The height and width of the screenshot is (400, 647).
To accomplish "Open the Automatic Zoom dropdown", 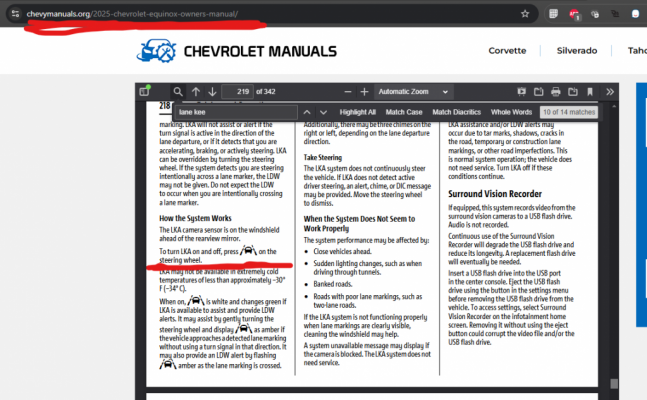I will click(413, 92).
